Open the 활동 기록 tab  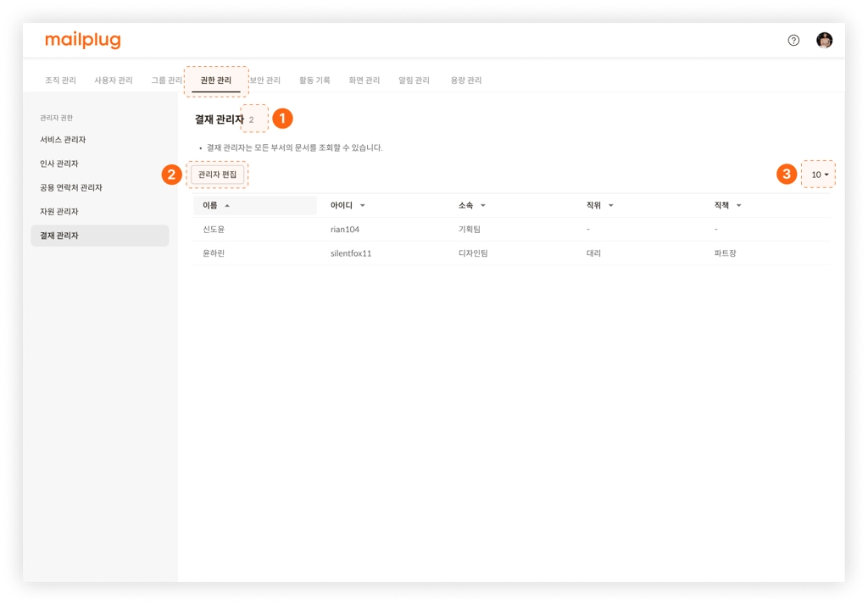[x=314, y=80]
